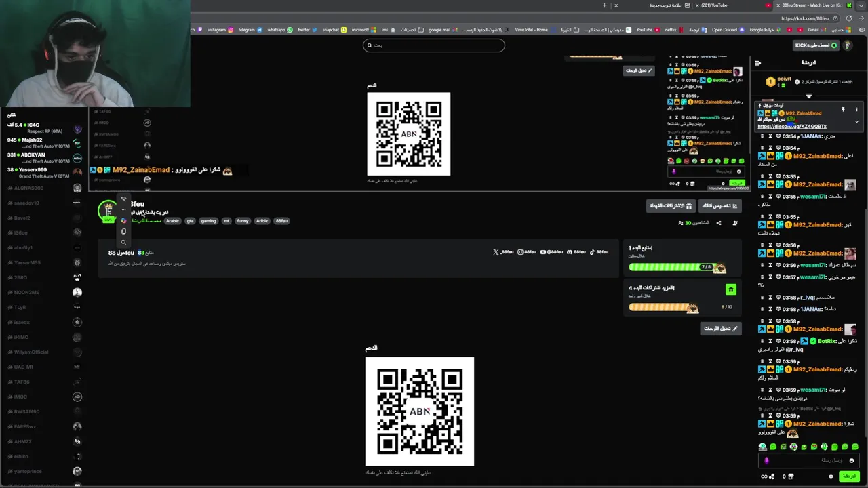The width and height of the screenshot is (868, 488).
Task: Select the 88feu tag chip
Action: tap(281, 221)
